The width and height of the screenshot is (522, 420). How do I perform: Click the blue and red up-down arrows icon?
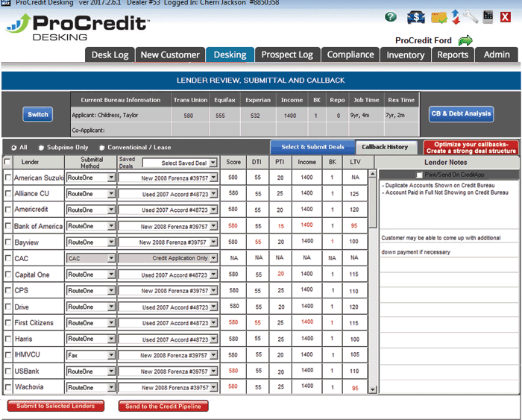coord(456,17)
